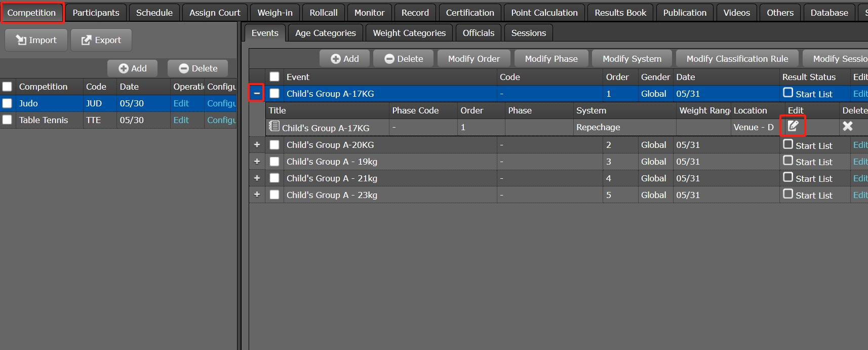Delete selected competition in left panel
Screen dimensions: 868x350
coord(198,68)
